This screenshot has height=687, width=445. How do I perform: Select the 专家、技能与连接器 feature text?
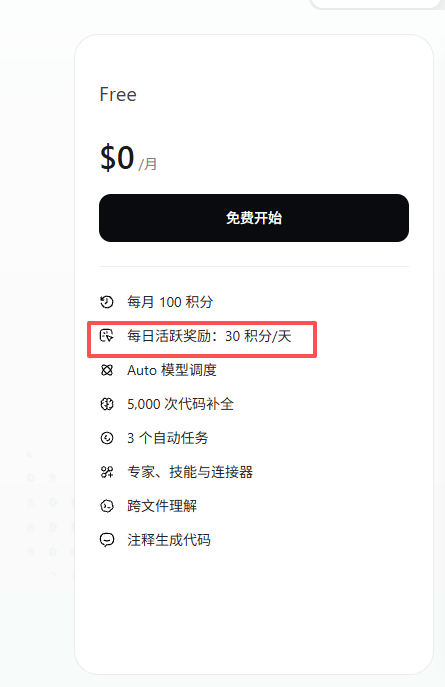[x=190, y=472]
